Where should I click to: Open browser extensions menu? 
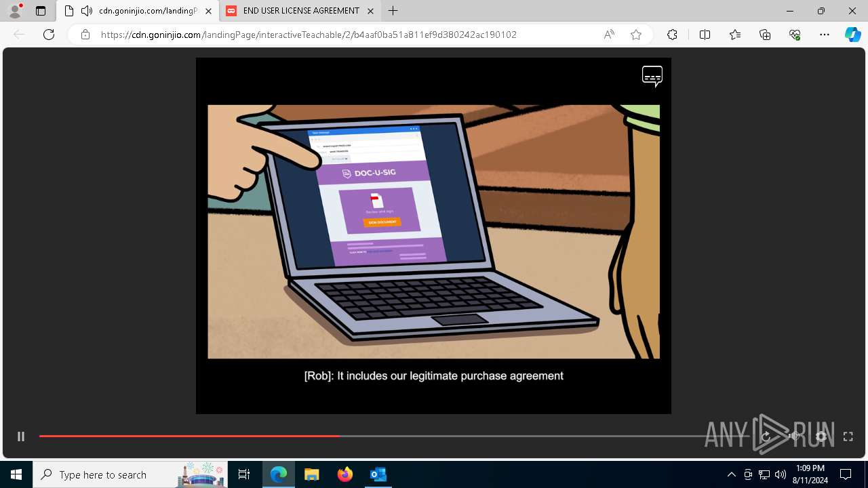[672, 35]
